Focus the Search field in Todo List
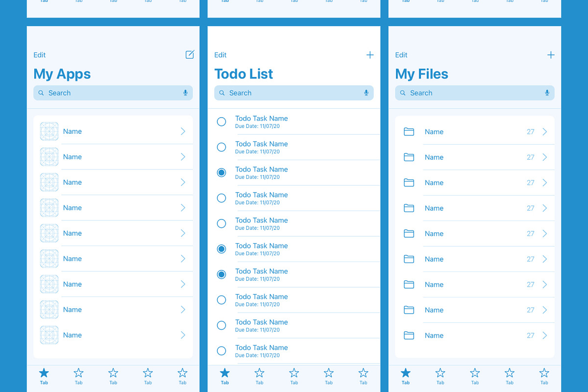The image size is (588, 392). point(294,93)
